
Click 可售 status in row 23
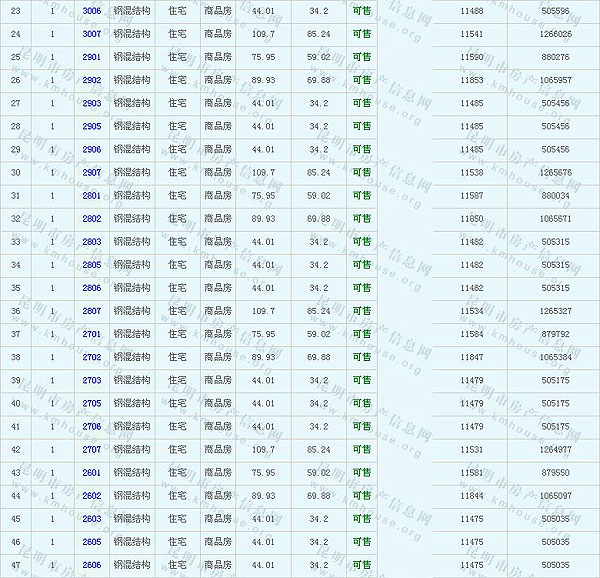click(361, 11)
